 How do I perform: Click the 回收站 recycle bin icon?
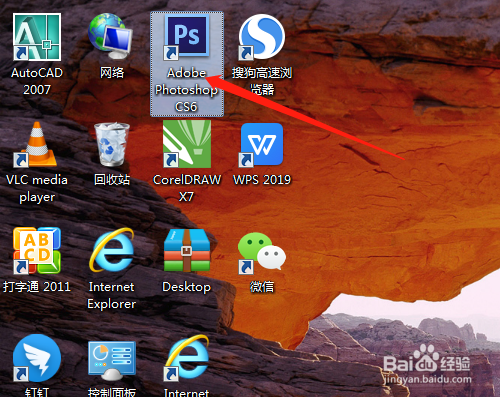(112, 144)
